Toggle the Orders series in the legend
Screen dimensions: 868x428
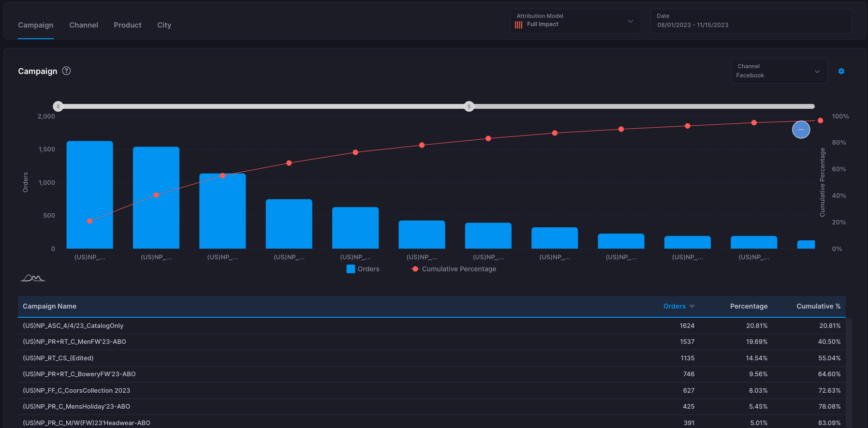tap(363, 269)
